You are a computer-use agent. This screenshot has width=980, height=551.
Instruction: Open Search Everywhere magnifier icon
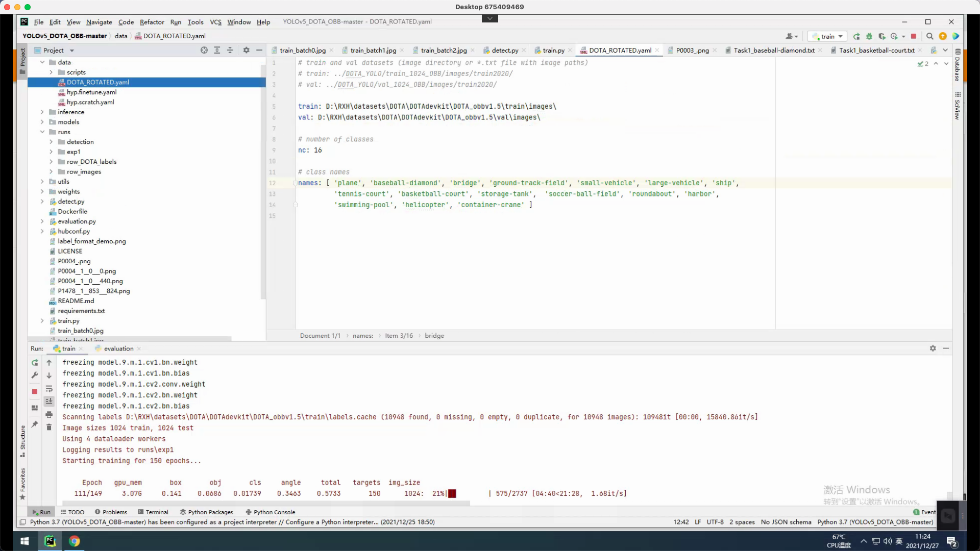(929, 36)
